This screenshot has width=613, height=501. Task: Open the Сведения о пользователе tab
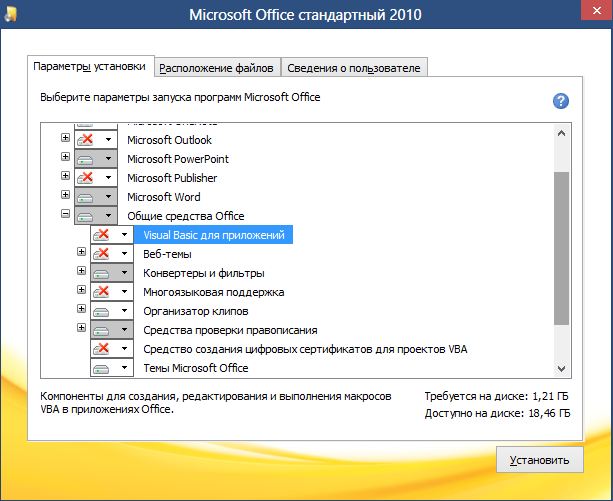pyautogui.click(x=354, y=68)
